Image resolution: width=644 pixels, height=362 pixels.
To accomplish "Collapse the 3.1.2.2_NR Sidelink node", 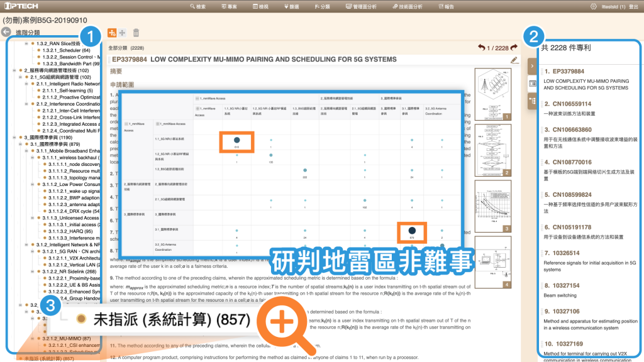I will point(33,271).
